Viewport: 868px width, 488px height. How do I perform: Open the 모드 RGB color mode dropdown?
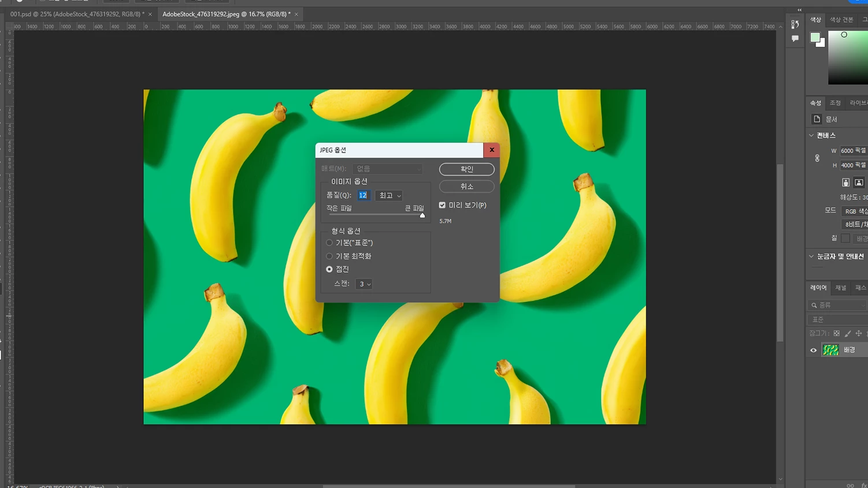pos(854,211)
